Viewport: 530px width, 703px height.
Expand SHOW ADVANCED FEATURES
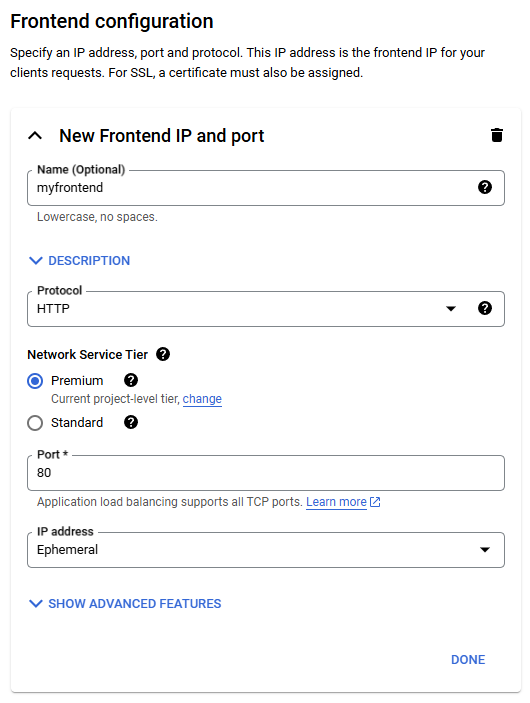click(x=125, y=603)
